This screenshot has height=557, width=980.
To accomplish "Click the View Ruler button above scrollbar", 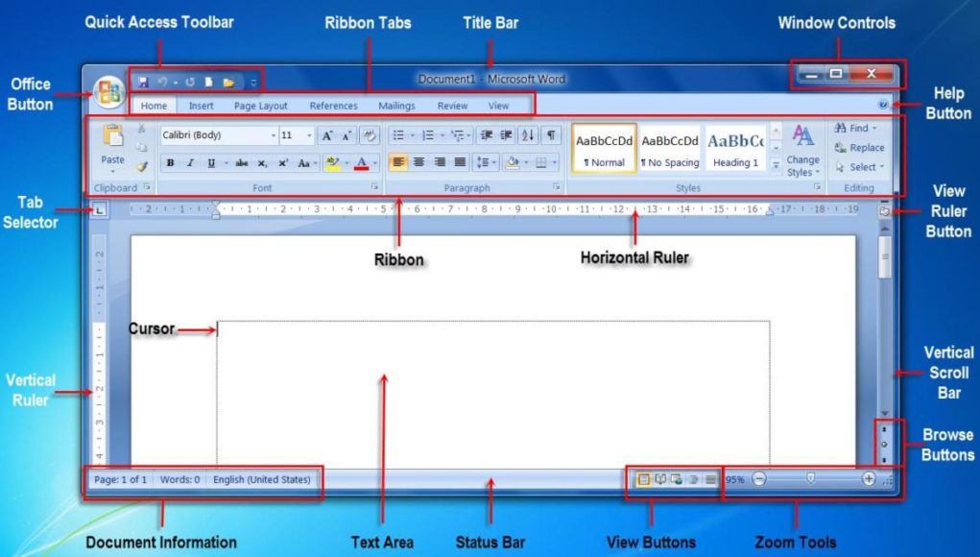I will pyautogui.click(x=884, y=211).
